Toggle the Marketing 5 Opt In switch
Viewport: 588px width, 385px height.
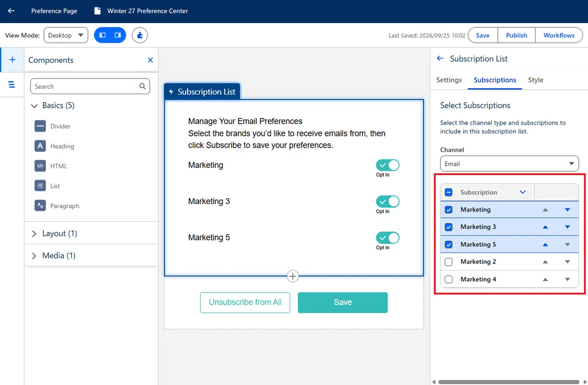point(388,238)
